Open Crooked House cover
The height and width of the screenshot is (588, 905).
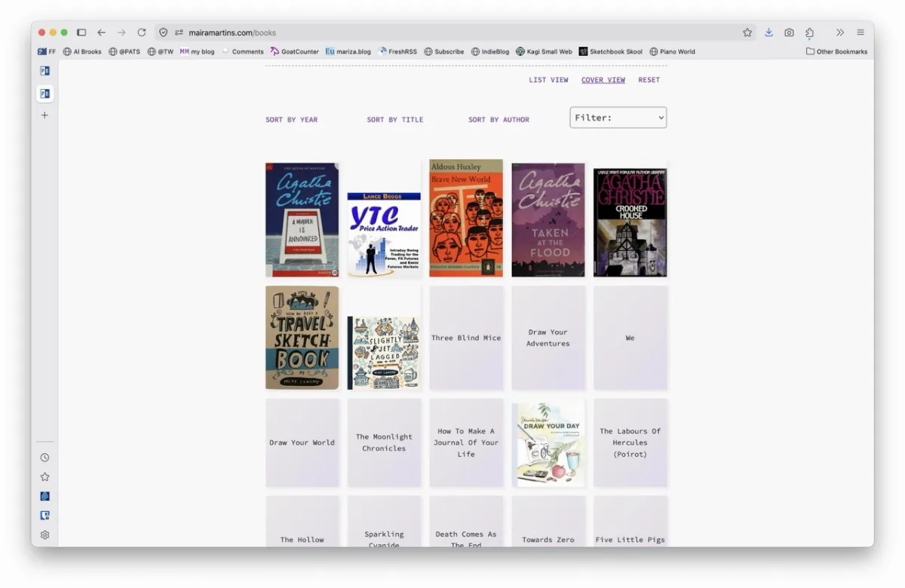tap(630, 222)
